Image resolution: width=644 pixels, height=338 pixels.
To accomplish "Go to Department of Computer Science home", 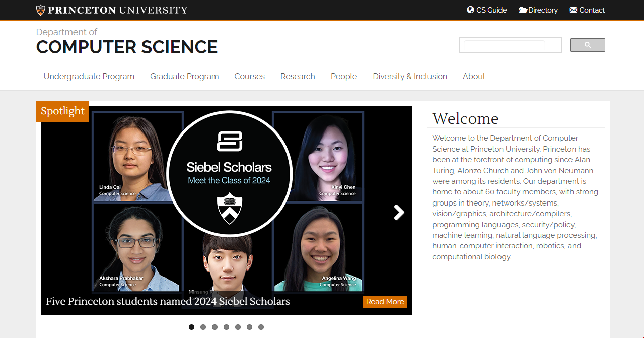I will pos(127,41).
